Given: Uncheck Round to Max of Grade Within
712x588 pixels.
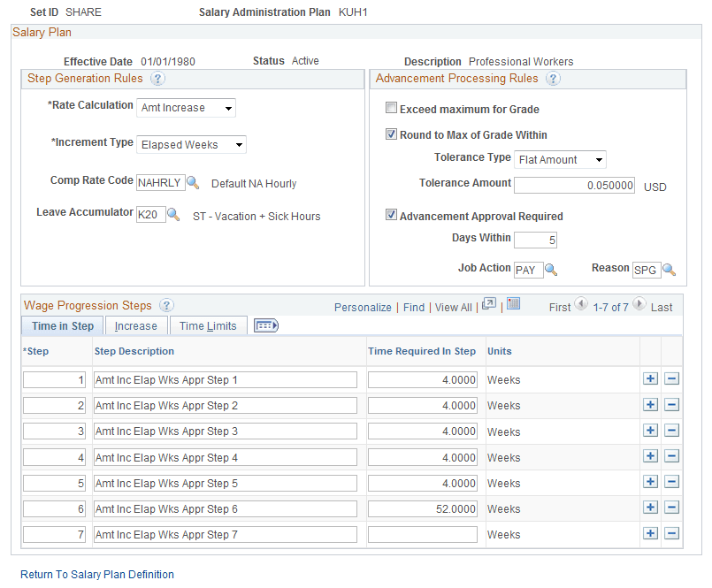Looking at the screenshot, I should pyautogui.click(x=392, y=134).
